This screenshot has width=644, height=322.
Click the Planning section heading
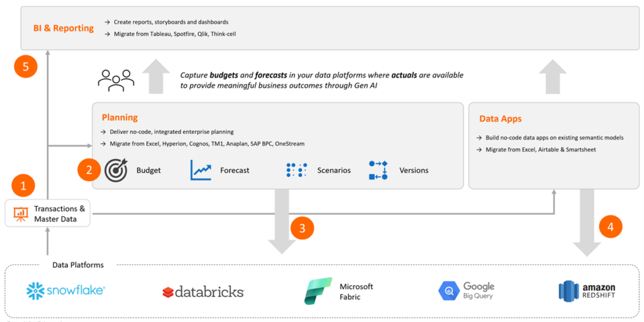pos(119,118)
